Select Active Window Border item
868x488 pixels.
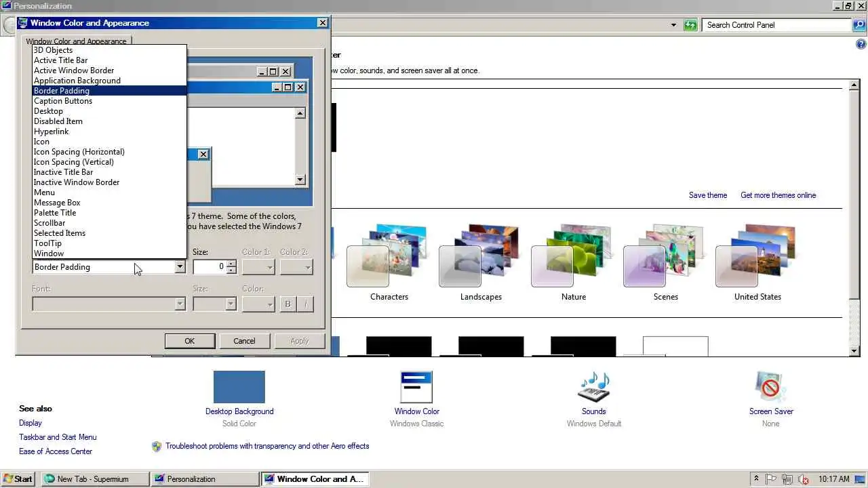coord(109,70)
